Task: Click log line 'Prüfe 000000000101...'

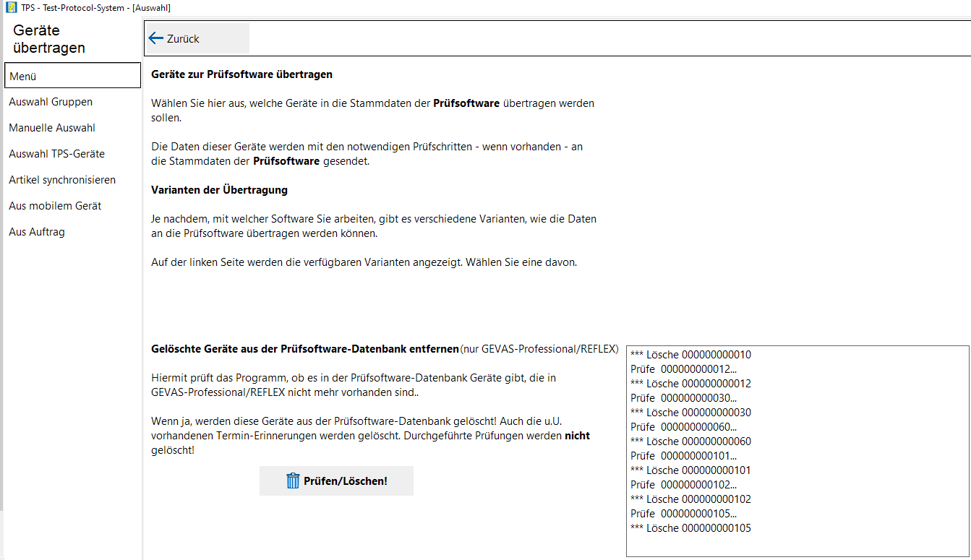Action: coord(683,456)
